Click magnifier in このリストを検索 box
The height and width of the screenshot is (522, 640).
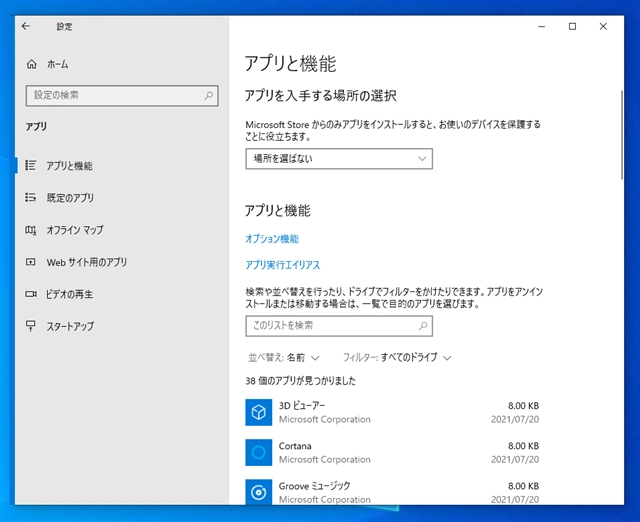coord(423,326)
